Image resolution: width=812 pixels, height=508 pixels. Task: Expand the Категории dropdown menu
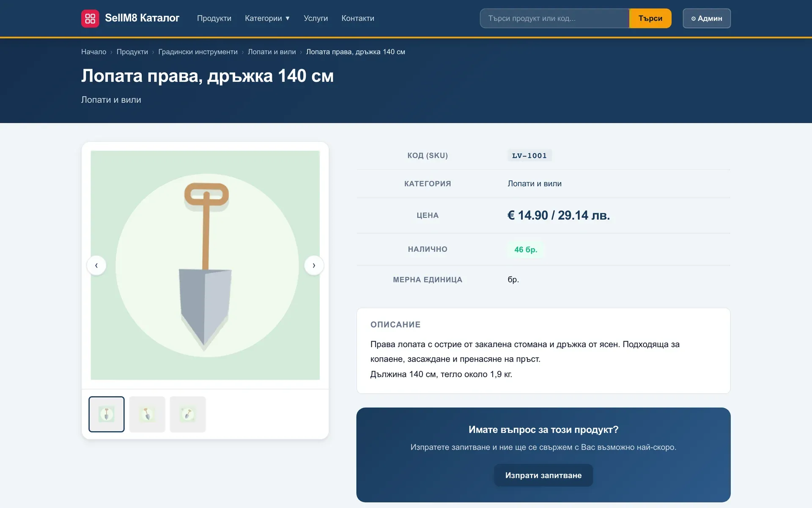267,18
